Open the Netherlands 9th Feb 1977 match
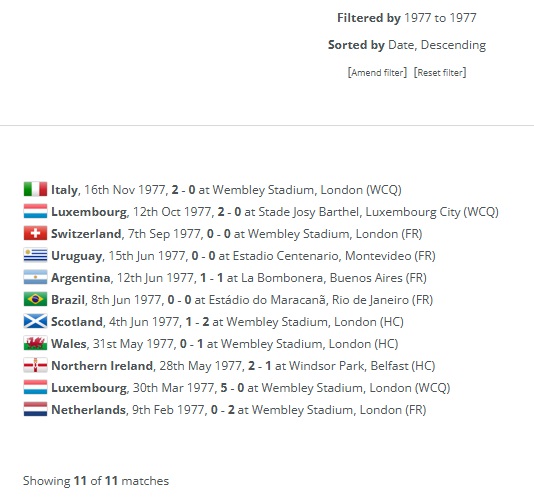The image size is (534, 498). tap(239, 409)
